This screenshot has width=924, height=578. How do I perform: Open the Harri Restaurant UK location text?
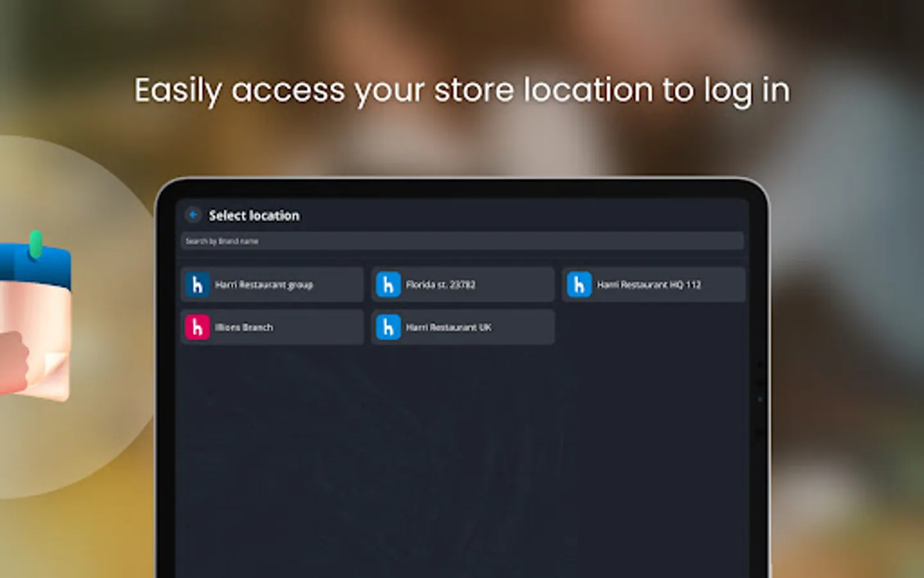[x=449, y=327]
